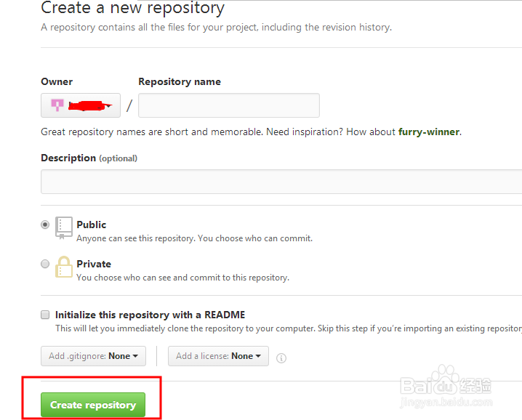
Task: Click the private repository lock icon
Action: [64, 267]
